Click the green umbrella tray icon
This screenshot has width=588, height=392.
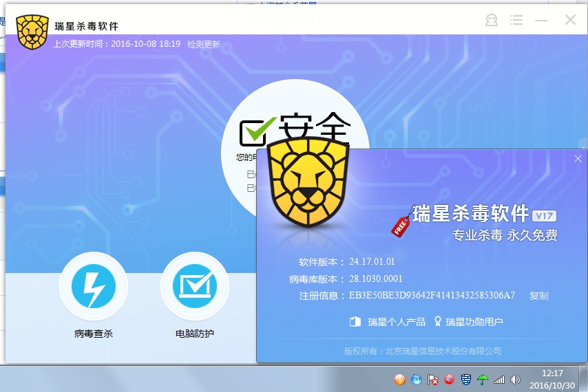482,380
